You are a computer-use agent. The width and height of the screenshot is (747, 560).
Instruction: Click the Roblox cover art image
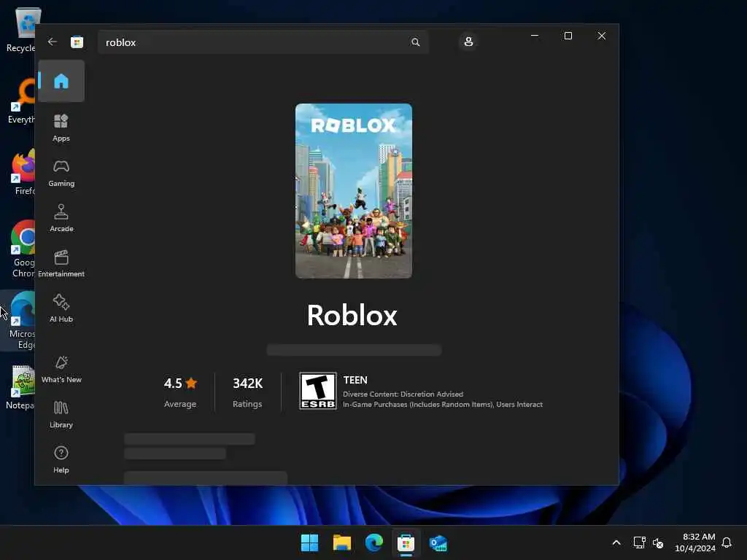354,190
